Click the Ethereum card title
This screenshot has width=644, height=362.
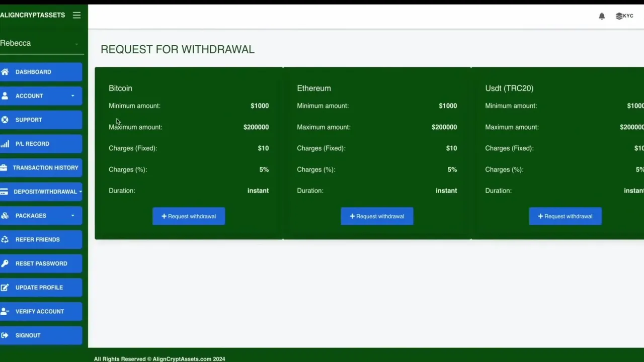[x=314, y=88]
